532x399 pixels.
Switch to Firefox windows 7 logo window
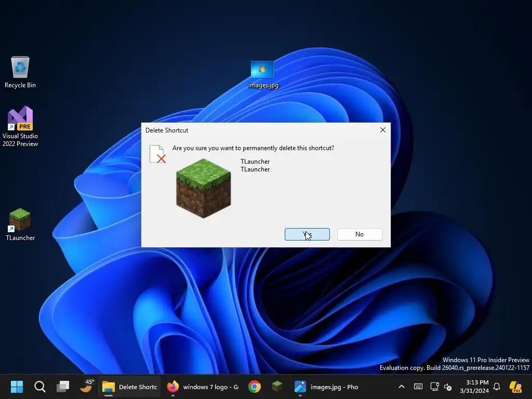tap(203, 387)
